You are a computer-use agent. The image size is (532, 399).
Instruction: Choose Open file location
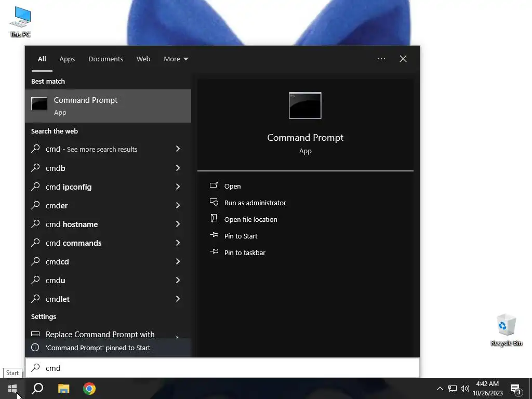tap(251, 220)
